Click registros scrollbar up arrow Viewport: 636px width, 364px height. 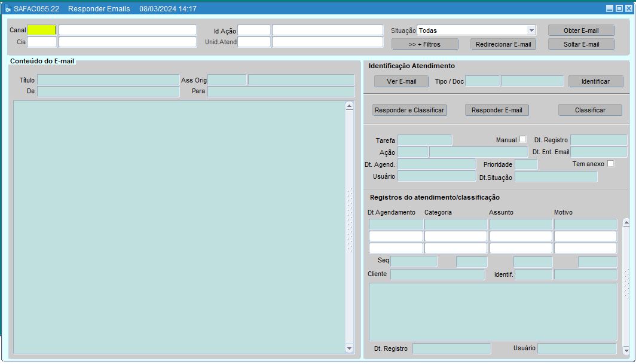tap(626, 223)
